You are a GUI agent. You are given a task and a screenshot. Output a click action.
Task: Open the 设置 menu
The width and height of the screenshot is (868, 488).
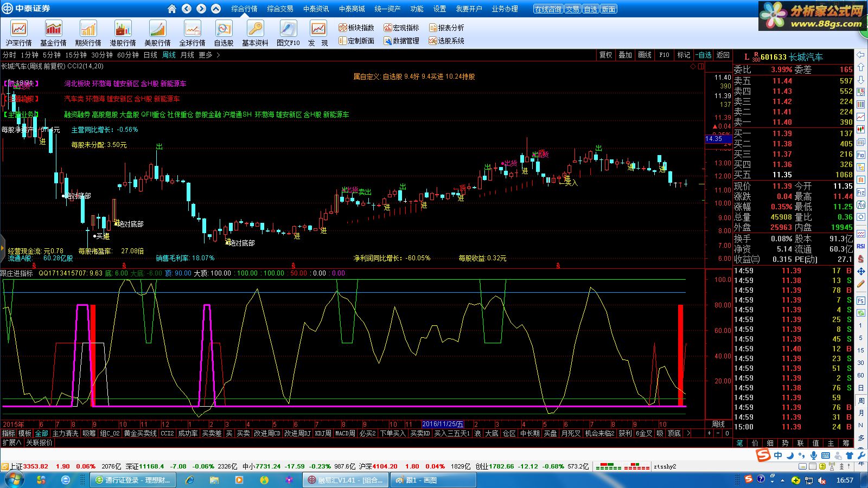(440, 9)
